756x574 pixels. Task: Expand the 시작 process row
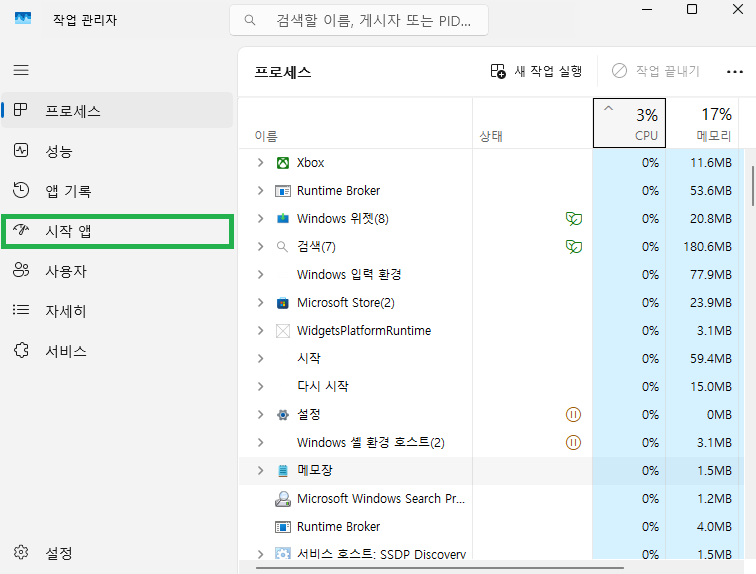pyautogui.click(x=260, y=359)
